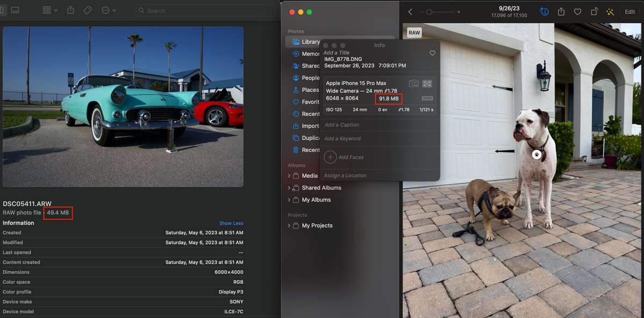Expand the Media album group

coord(289,176)
